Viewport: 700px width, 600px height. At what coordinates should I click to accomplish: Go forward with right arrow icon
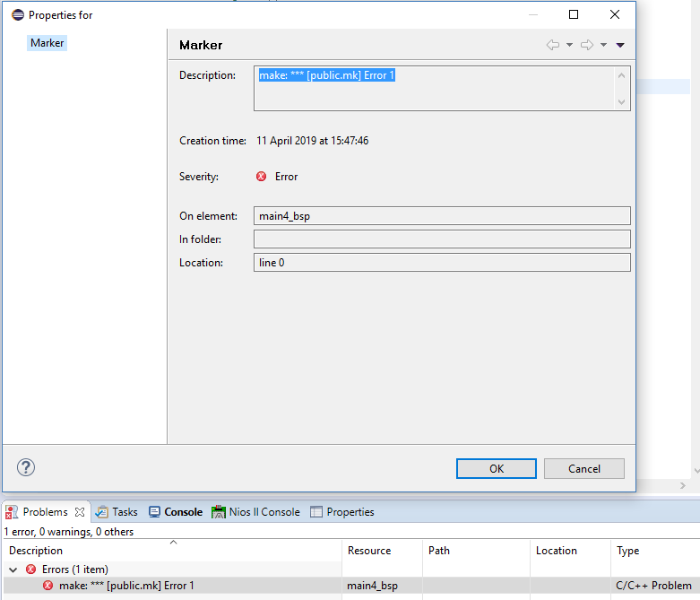[x=586, y=45]
